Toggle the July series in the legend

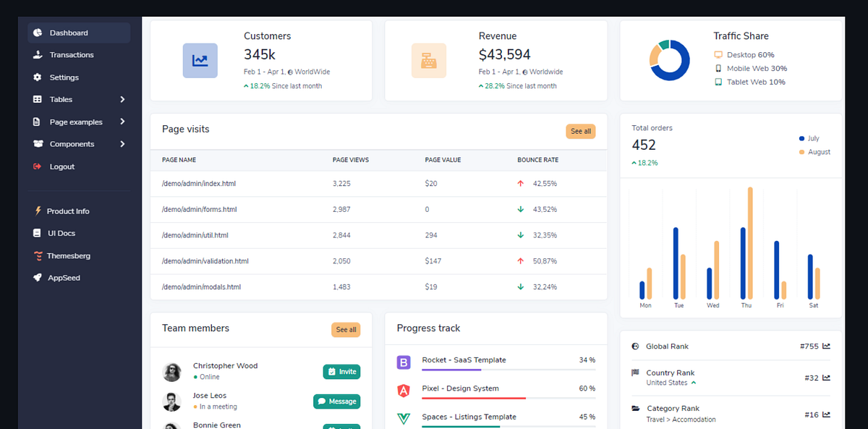[x=809, y=138]
